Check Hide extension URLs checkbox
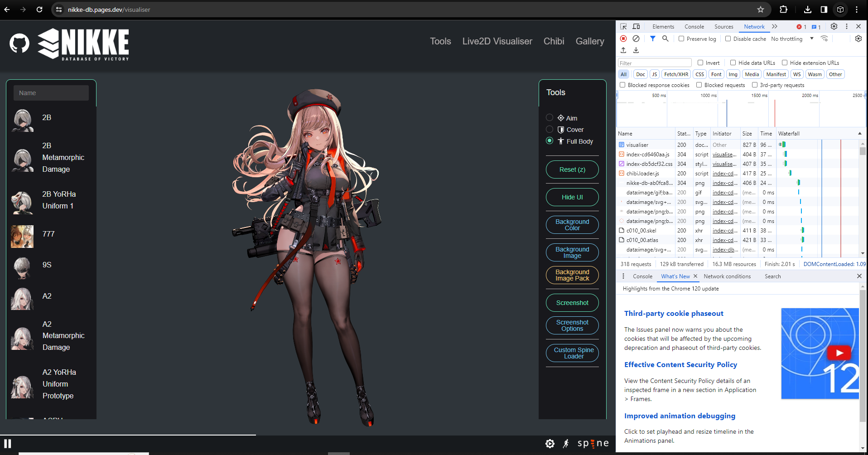Viewport: 868px width, 455px height. coord(785,63)
